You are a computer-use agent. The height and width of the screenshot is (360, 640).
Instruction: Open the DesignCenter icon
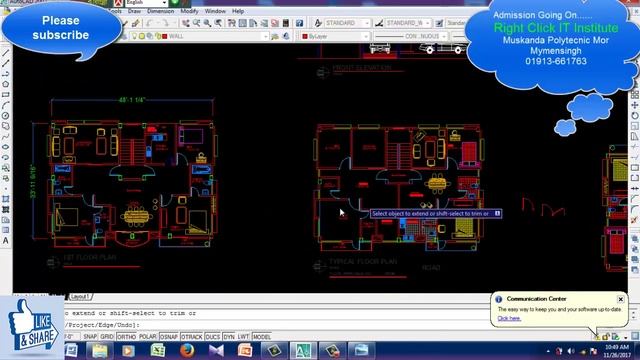242,23
